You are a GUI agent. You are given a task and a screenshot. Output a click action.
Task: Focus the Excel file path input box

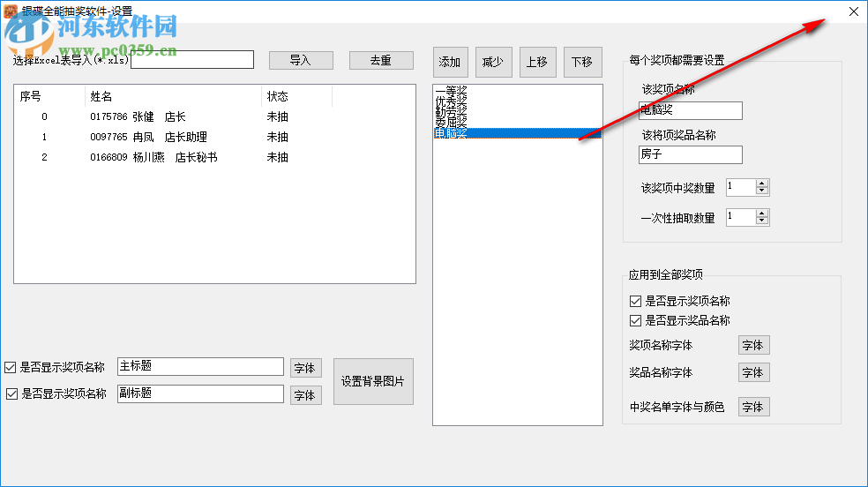[192, 60]
